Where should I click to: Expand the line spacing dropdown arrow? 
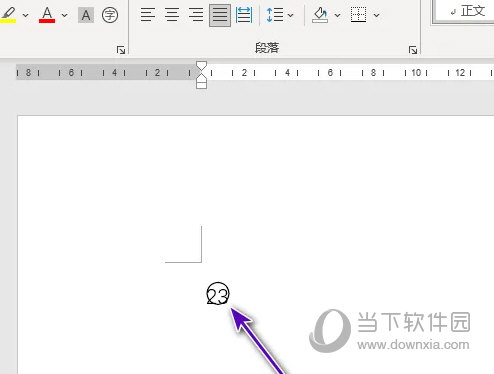click(291, 15)
